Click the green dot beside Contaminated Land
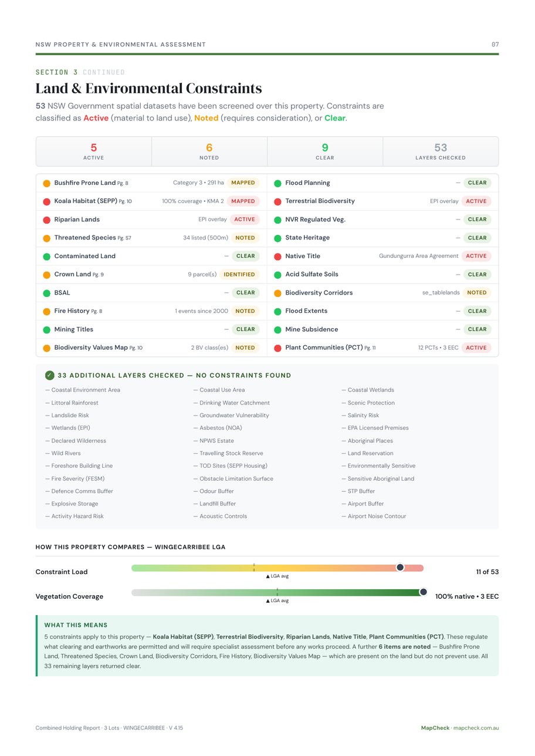Screen dimensions: 535x756 (47, 256)
